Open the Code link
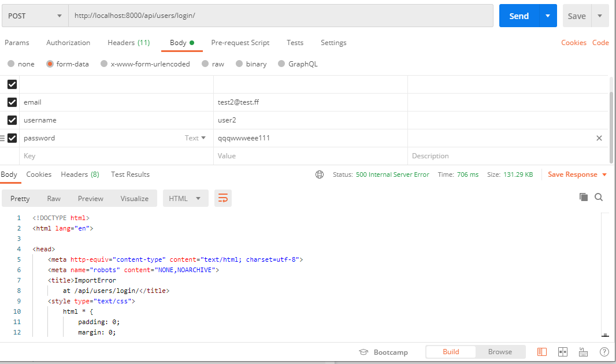Screen dimensions: 616x364 click(600, 42)
